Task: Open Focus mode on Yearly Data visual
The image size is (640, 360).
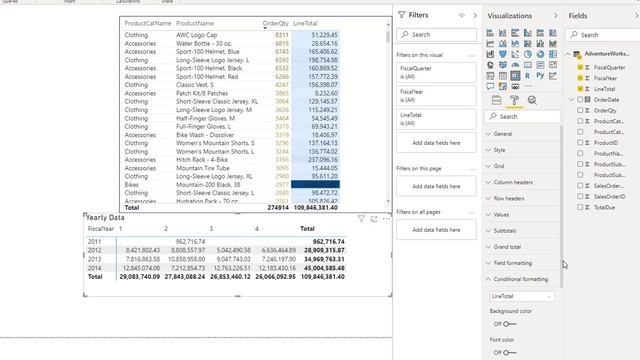Action: point(374,219)
